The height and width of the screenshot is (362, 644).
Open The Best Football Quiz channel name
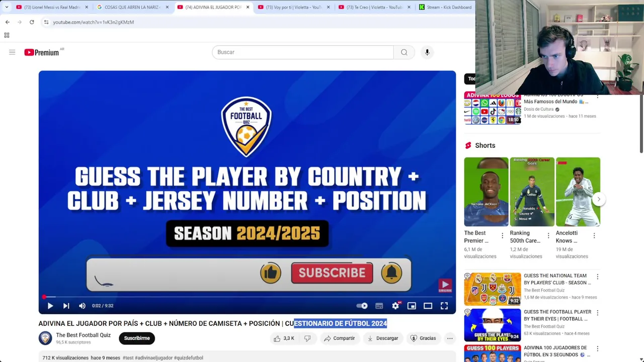83,335
